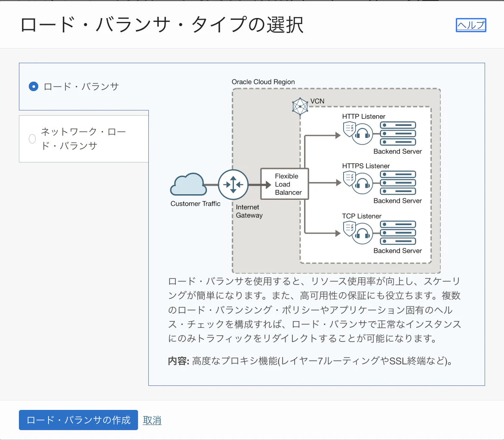The width and height of the screenshot is (504, 440).
Task: Select the ロード・バランサ radio button
Action: point(34,86)
